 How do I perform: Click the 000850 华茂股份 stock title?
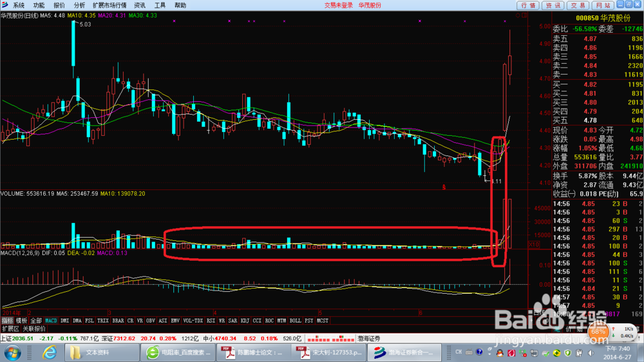click(603, 18)
